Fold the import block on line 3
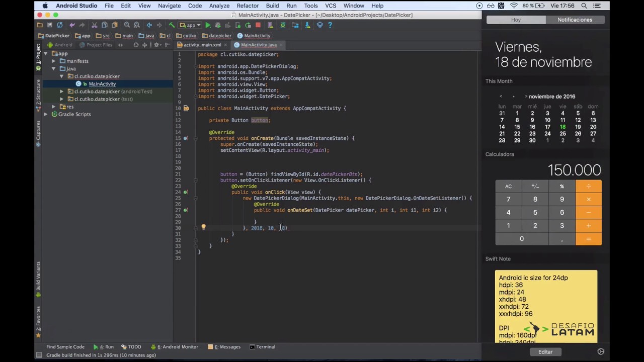Screen dimensions: 644x362 click(x=196, y=66)
